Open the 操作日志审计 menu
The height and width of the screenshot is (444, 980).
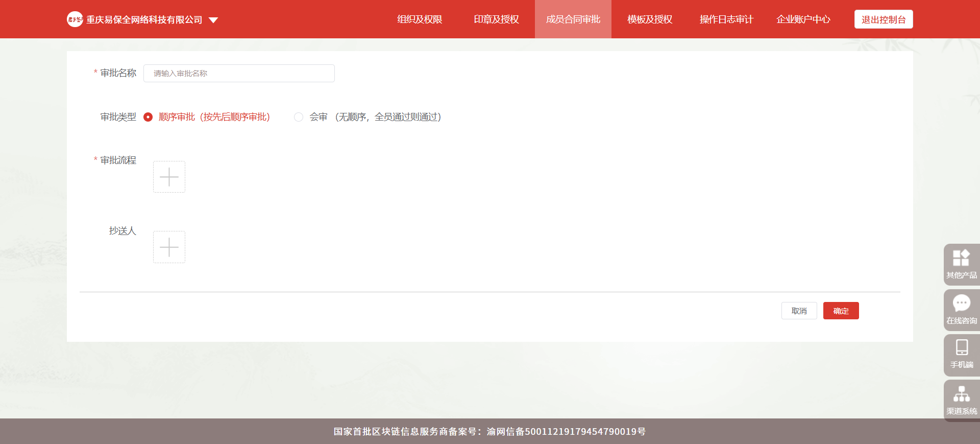pyautogui.click(x=726, y=19)
